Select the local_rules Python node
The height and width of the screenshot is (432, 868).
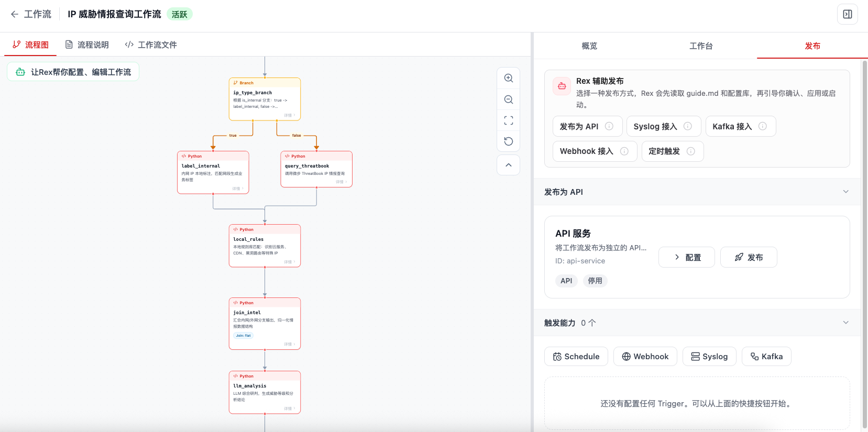click(265, 246)
